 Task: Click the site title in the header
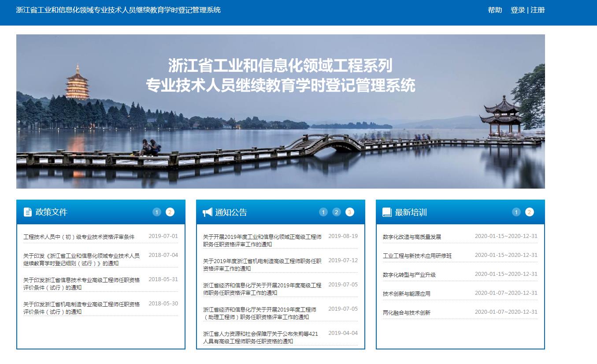pos(119,10)
